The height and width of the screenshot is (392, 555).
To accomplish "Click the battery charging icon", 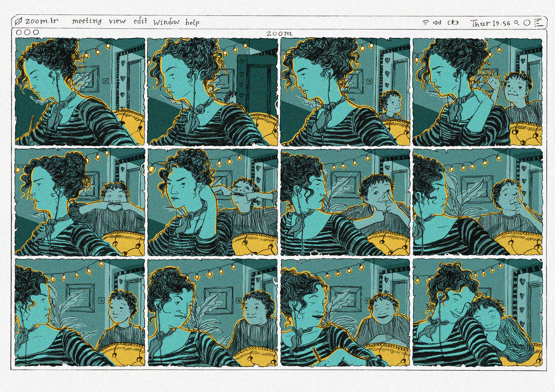I will 453,23.
